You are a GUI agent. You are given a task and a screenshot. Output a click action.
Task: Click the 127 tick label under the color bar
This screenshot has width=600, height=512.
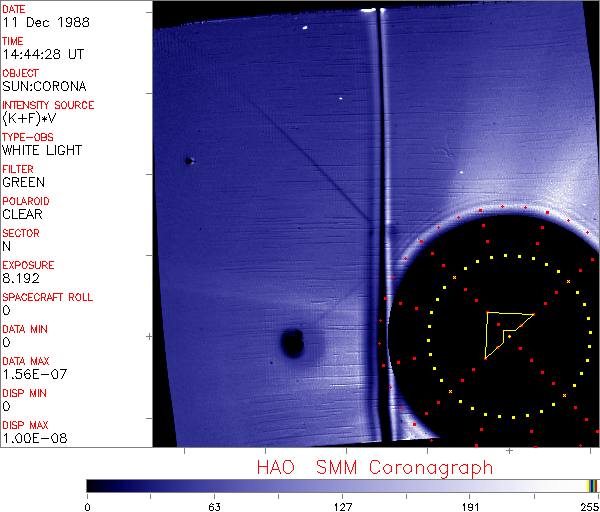(x=342, y=505)
